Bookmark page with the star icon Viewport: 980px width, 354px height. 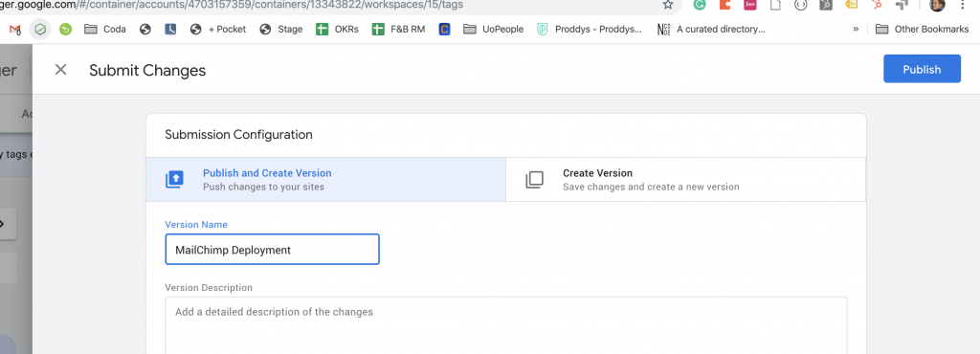[668, 5]
